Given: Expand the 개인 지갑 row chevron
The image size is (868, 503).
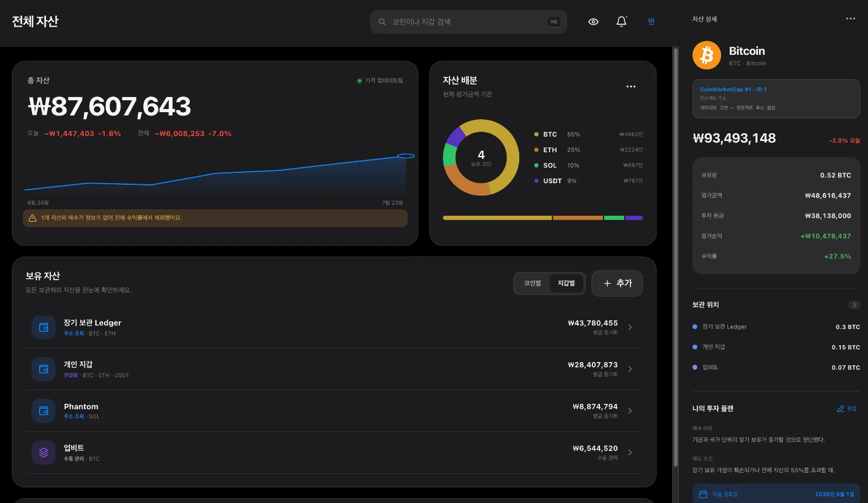Looking at the screenshot, I should (x=630, y=369).
